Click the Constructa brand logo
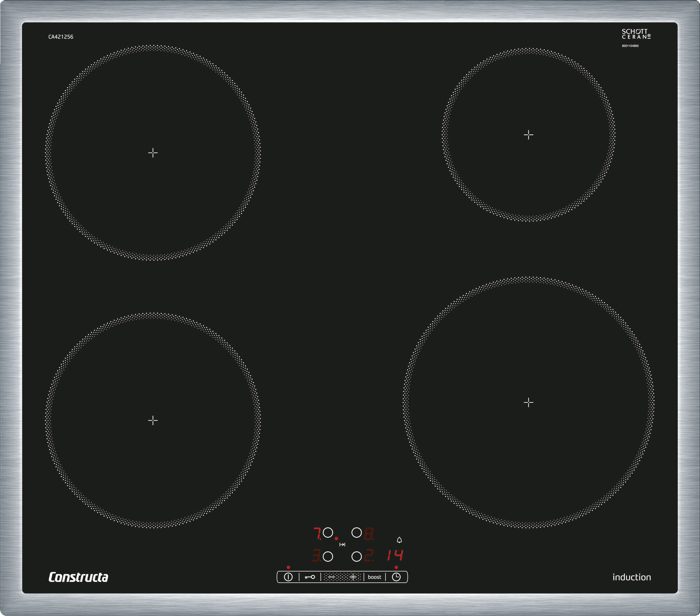Image resolution: width=700 pixels, height=616 pixels. pos(78,577)
